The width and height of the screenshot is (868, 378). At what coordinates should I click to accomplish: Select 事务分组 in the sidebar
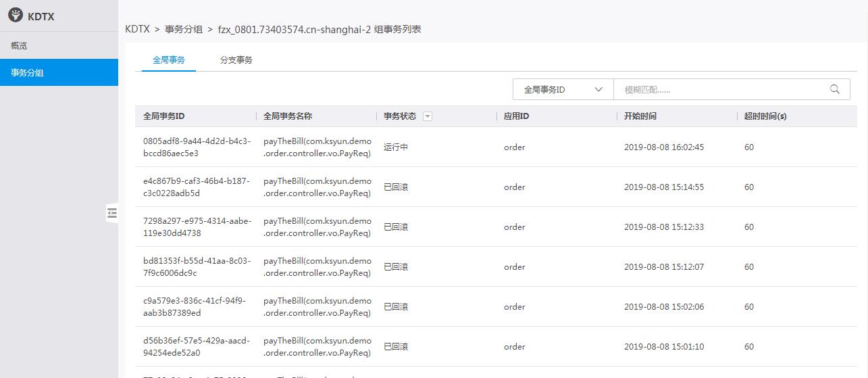click(x=59, y=72)
